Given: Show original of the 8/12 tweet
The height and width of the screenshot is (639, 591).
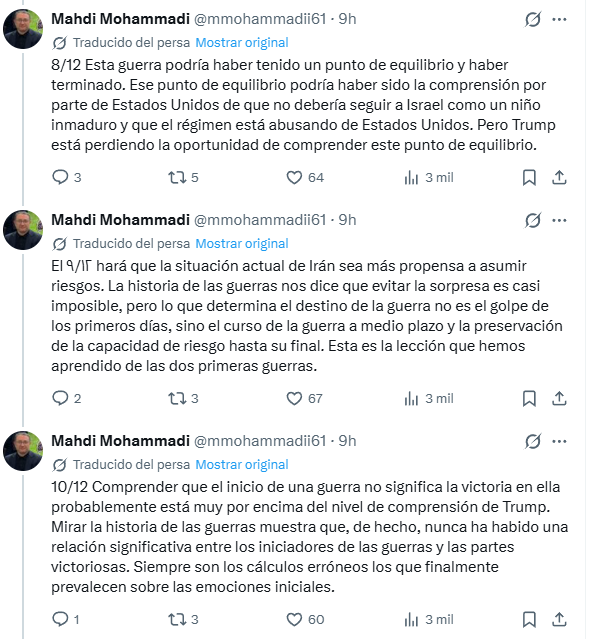Looking at the screenshot, I should click(242, 42).
